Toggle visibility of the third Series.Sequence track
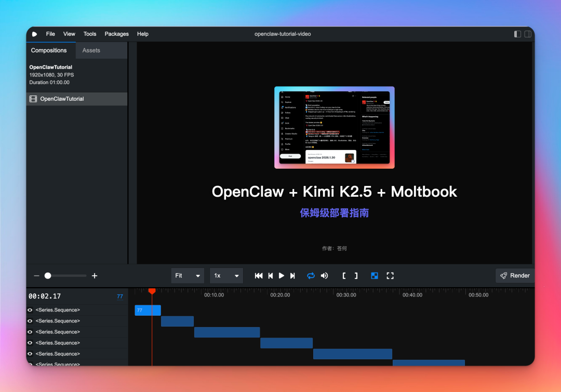Screen dimensions: 561x392 pyautogui.click(x=30, y=332)
